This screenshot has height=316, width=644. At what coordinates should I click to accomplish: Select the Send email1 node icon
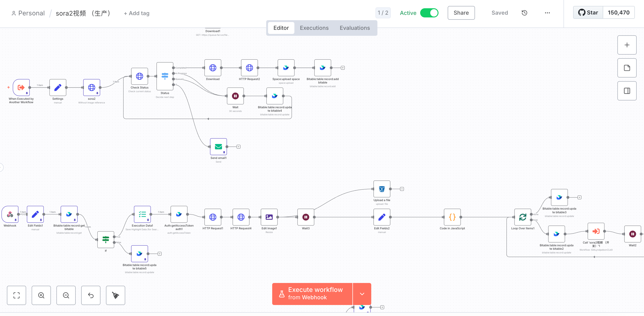[218, 147]
